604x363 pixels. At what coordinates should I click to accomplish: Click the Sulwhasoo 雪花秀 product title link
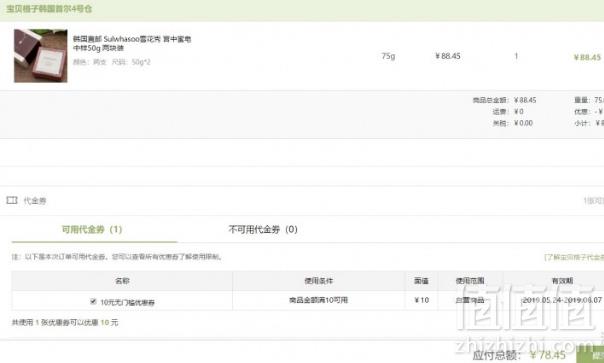[x=132, y=44]
